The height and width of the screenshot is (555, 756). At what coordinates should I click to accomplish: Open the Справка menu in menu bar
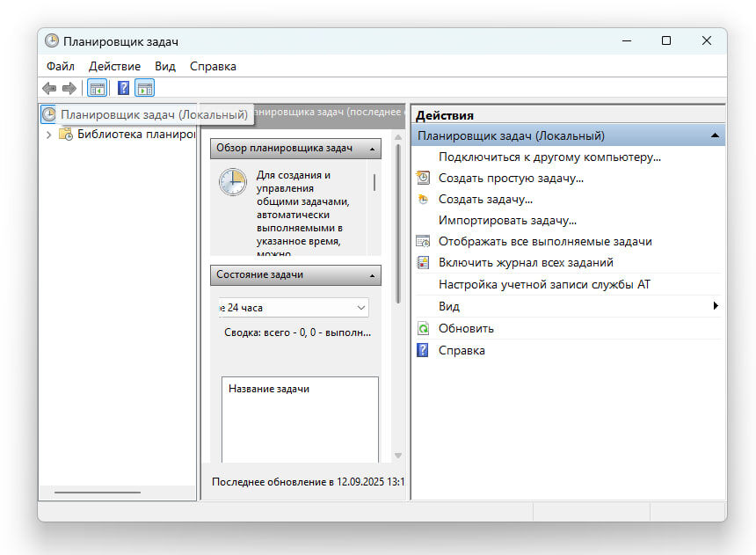click(213, 66)
